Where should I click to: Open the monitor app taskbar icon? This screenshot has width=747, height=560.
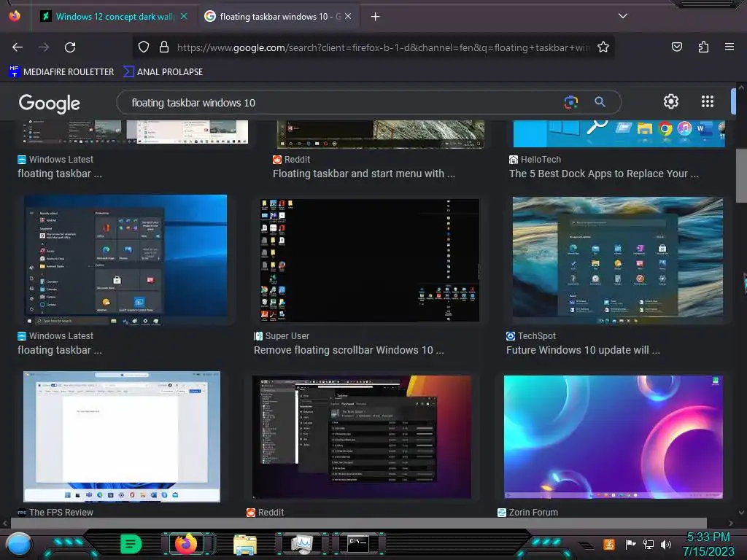pos(301,544)
